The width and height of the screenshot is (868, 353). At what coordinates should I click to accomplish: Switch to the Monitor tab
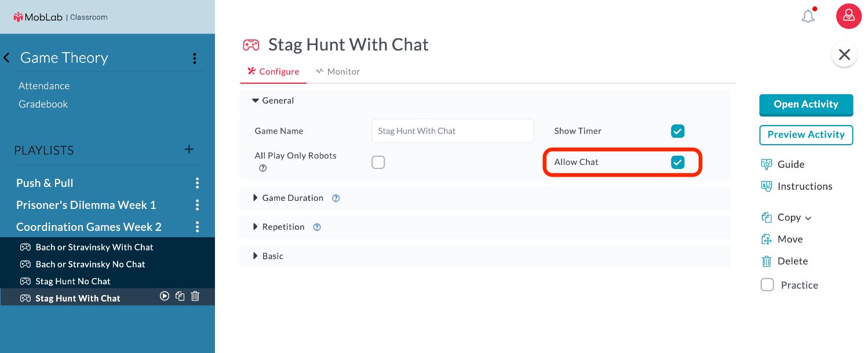point(338,72)
